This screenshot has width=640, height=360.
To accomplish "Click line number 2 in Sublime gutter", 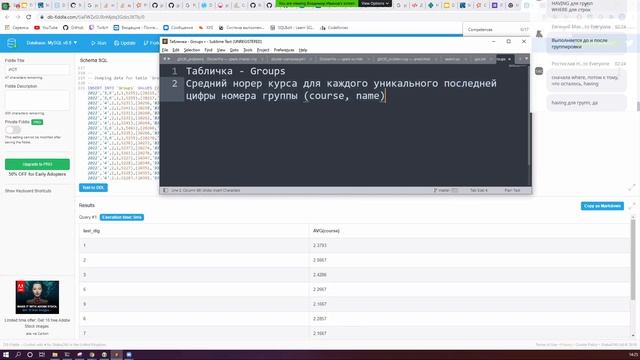I will pyautogui.click(x=174, y=83).
